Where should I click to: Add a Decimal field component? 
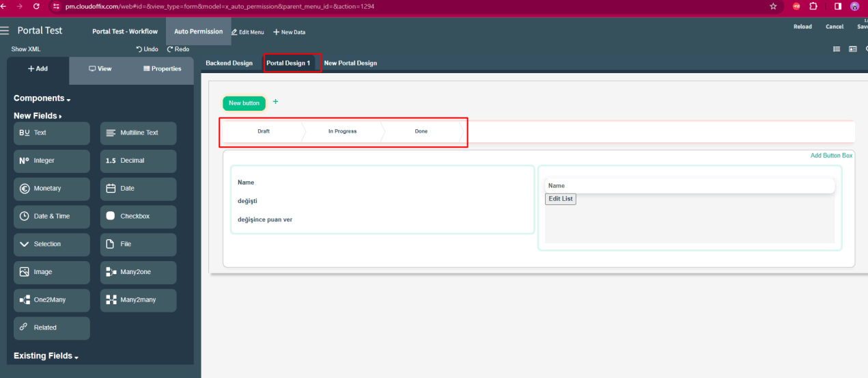[x=138, y=161]
